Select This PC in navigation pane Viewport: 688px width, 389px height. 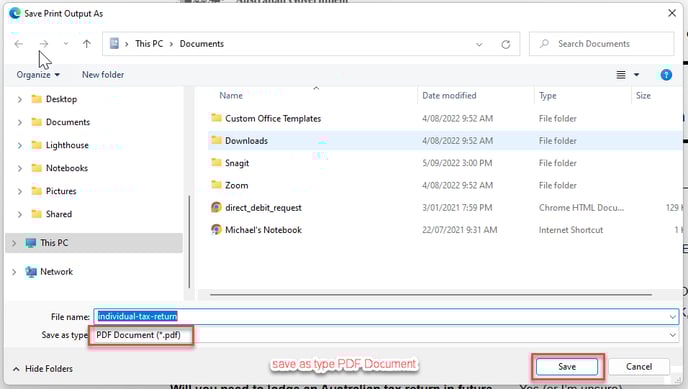pyautogui.click(x=94, y=243)
